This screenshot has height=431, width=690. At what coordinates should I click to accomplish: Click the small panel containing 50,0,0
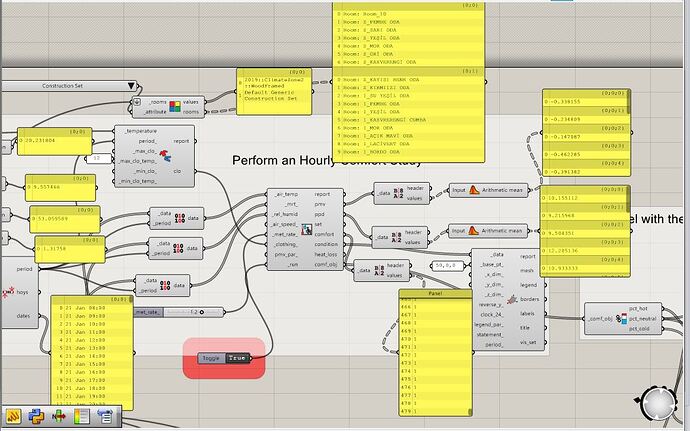coord(447,265)
